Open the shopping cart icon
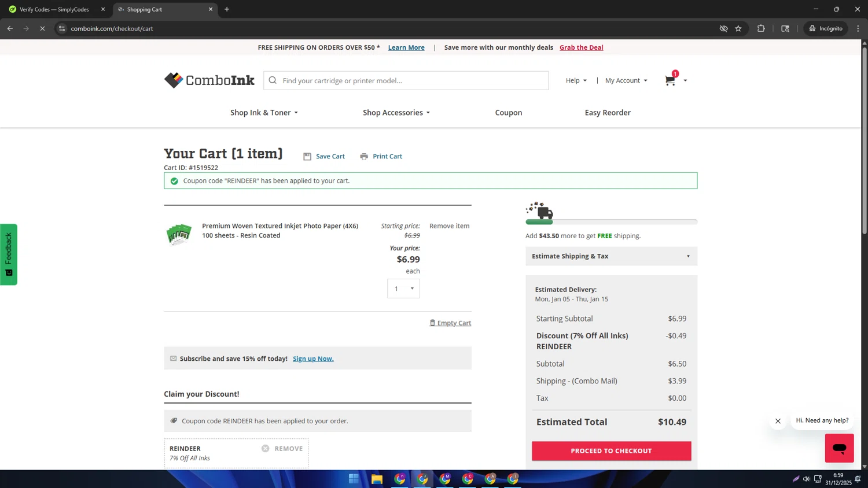Image resolution: width=868 pixels, height=488 pixels. (x=670, y=80)
